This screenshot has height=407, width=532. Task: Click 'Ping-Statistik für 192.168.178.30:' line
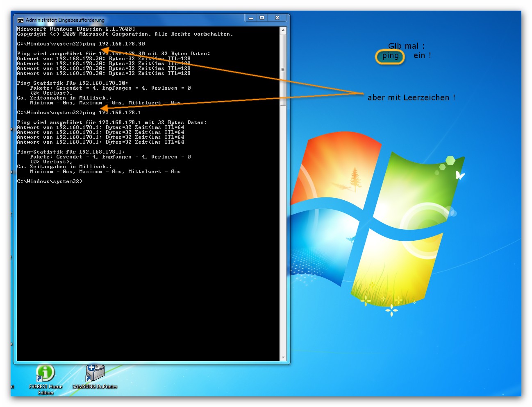73,83
